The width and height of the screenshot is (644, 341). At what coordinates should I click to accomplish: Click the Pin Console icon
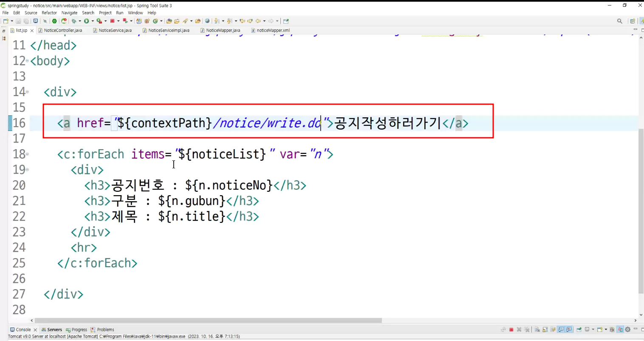click(x=579, y=330)
